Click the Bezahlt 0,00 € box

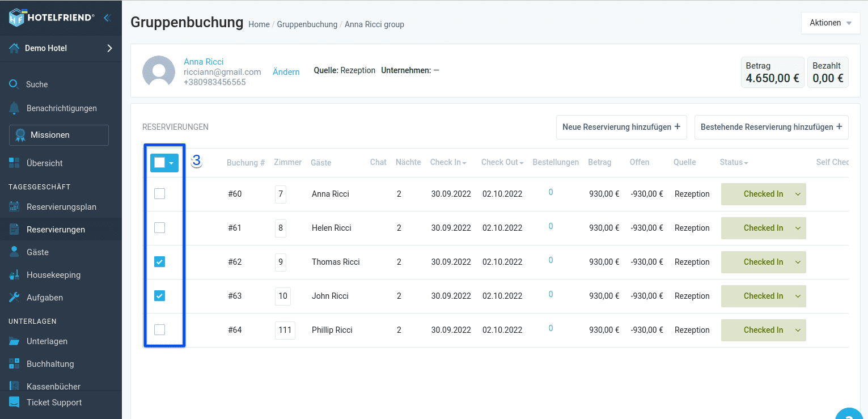[x=828, y=72]
